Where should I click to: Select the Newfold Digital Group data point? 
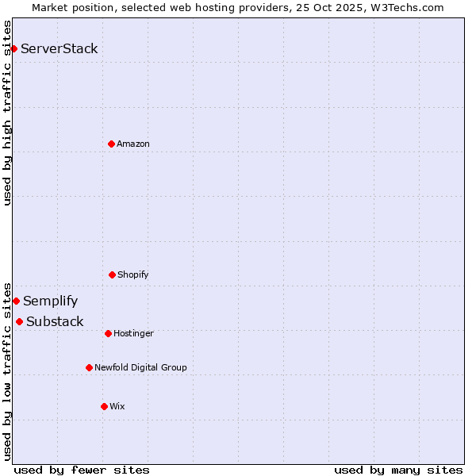(89, 367)
